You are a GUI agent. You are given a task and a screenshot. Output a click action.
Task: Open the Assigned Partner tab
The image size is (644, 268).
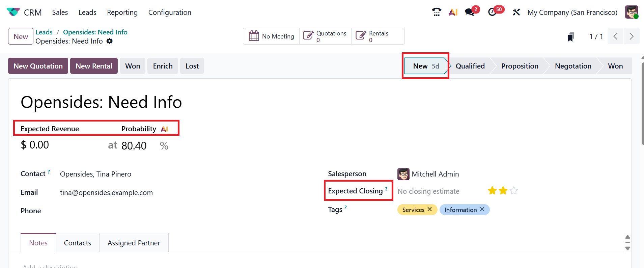[x=134, y=243]
